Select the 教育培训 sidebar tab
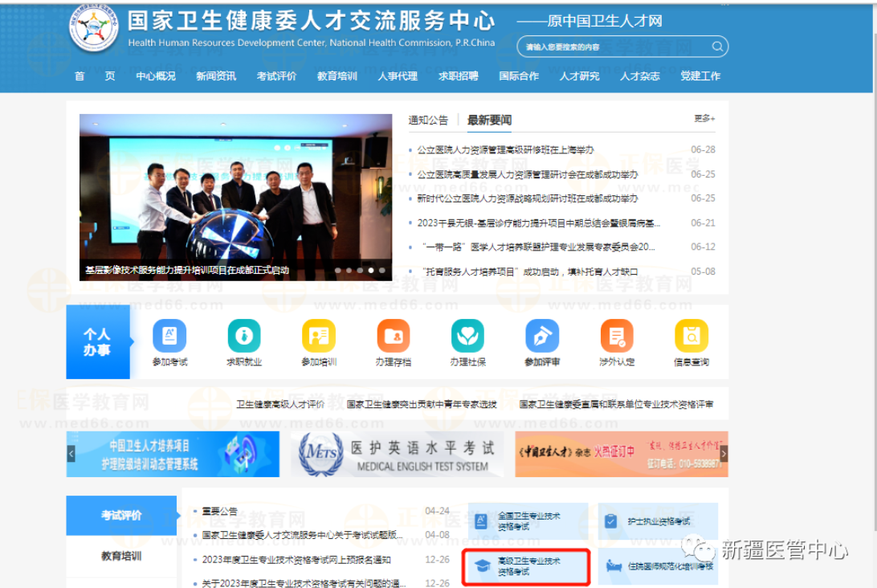This screenshot has height=588, width=877. pyautogui.click(x=121, y=556)
